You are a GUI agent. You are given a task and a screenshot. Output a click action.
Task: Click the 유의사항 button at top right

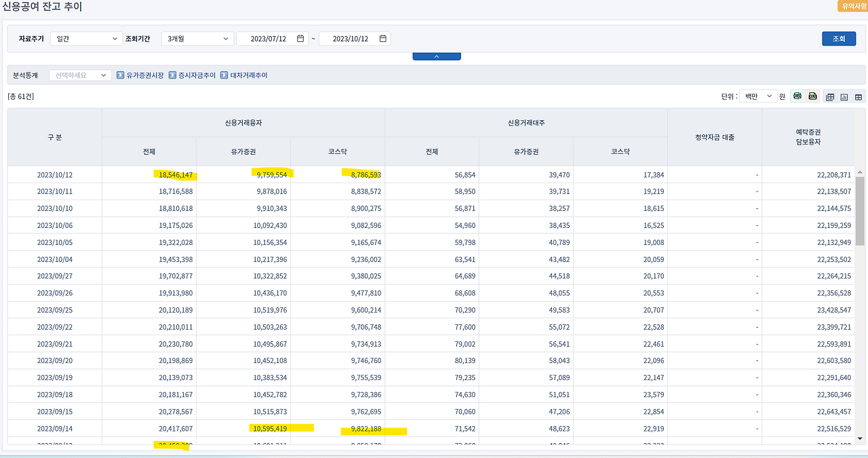[852, 5]
